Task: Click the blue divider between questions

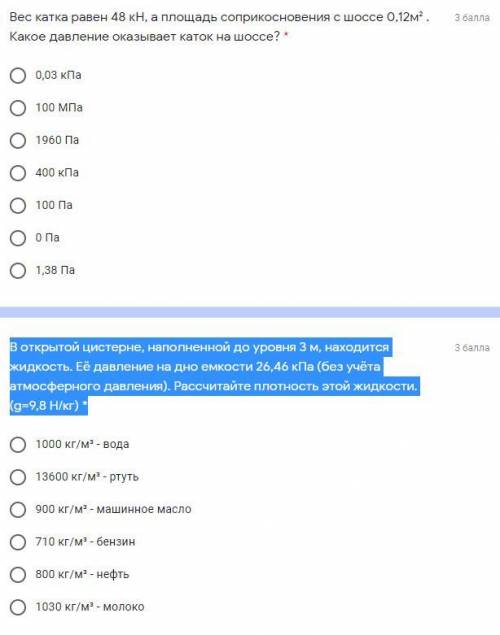Action: pyautogui.click(x=250, y=312)
